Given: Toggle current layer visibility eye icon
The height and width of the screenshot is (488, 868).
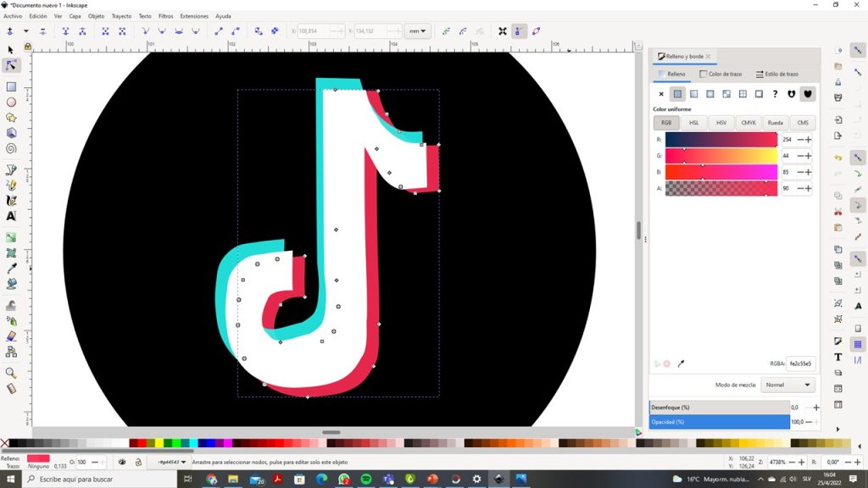Looking at the screenshot, I should [122, 462].
